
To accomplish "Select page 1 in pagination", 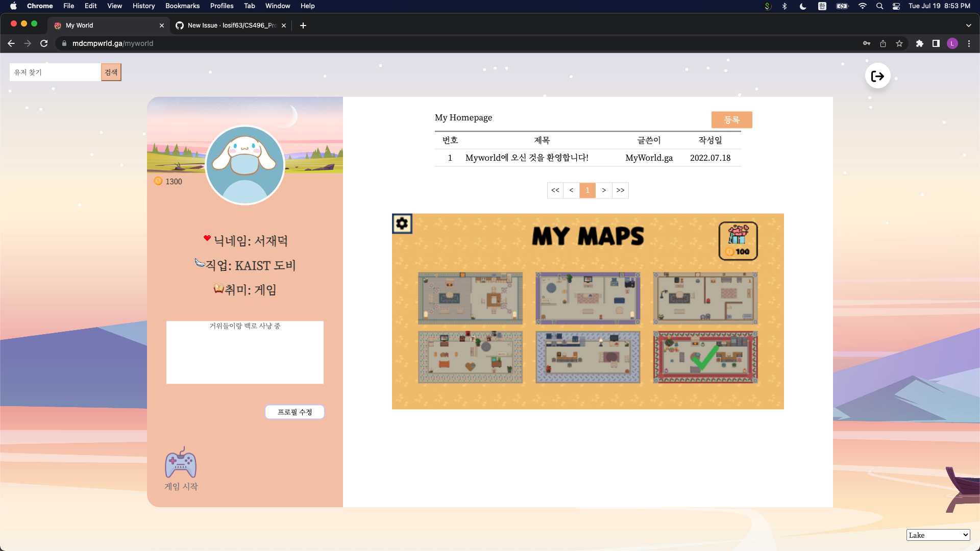I will pos(587,190).
